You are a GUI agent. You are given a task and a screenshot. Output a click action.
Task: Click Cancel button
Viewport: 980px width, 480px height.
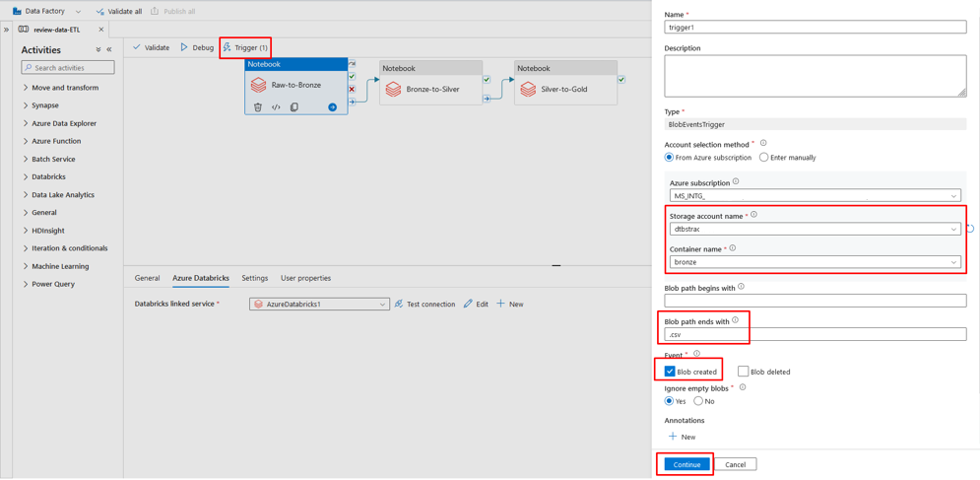pos(736,464)
